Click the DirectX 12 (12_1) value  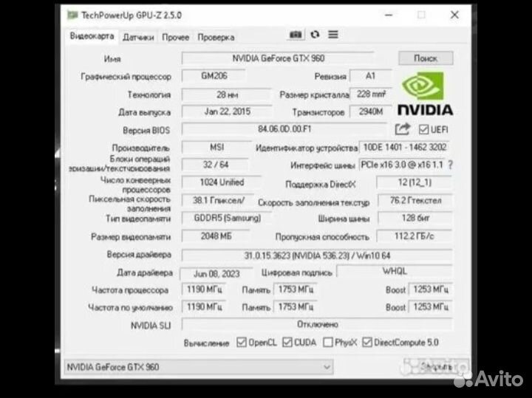point(415,182)
